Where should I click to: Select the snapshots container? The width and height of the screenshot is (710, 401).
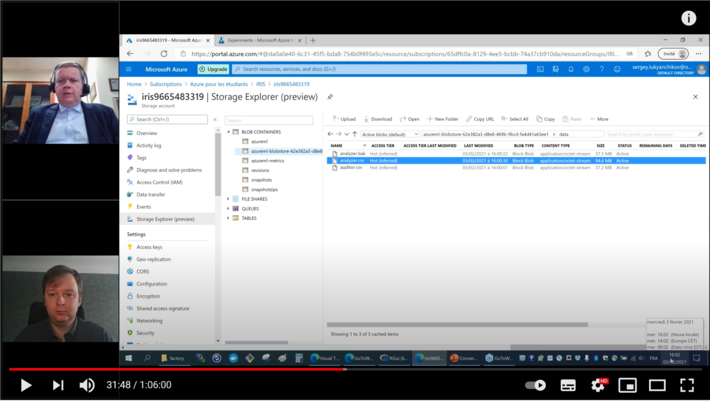(261, 180)
